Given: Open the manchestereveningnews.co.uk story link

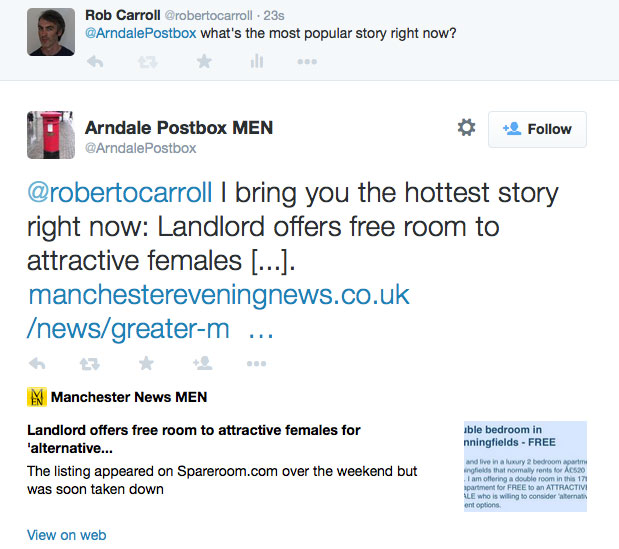Looking at the screenshot, I should click(218, 311).
